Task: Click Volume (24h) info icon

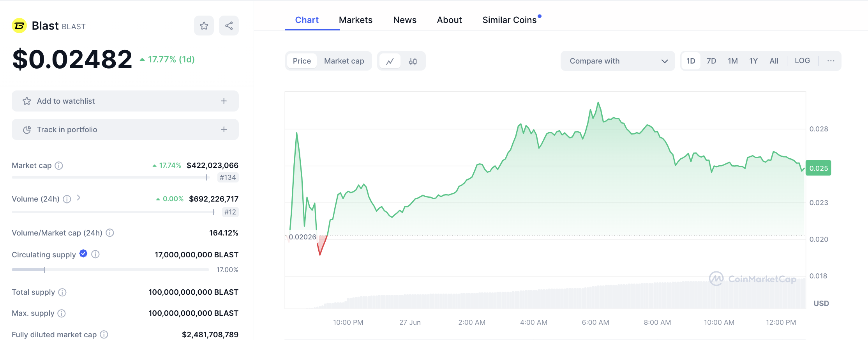Action: [67, 199]
